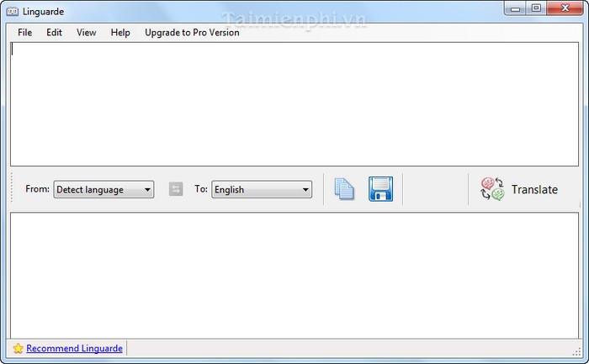Image resolution: width=589 pixels, height=364 pixels.
Task: Open the View menu
Action: pos(87,33)
